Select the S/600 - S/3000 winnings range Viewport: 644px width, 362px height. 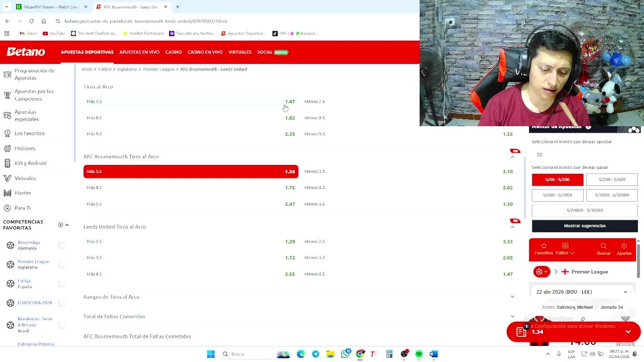[x=557, y=195]
